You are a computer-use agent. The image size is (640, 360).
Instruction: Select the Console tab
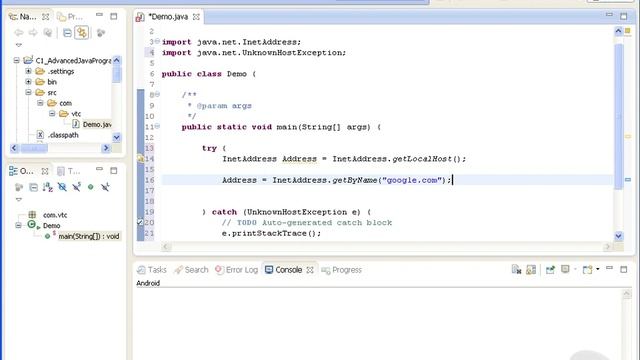[284, 270]
